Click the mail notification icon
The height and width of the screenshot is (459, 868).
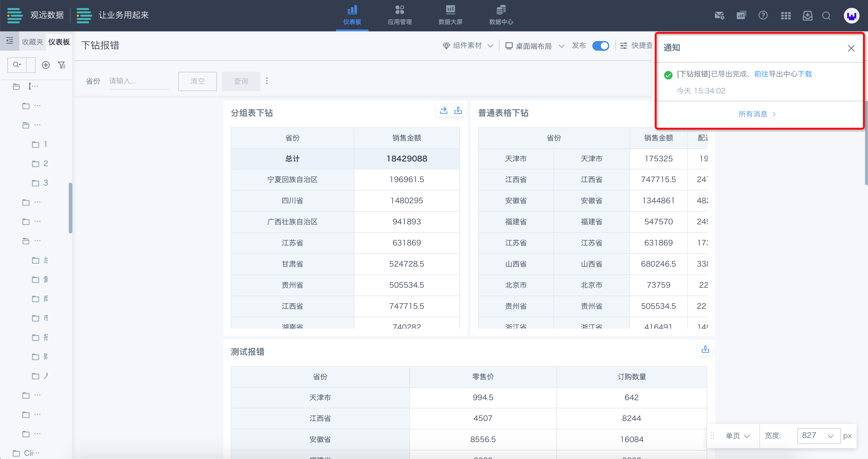pyautogui.click(x=719, y=15)
